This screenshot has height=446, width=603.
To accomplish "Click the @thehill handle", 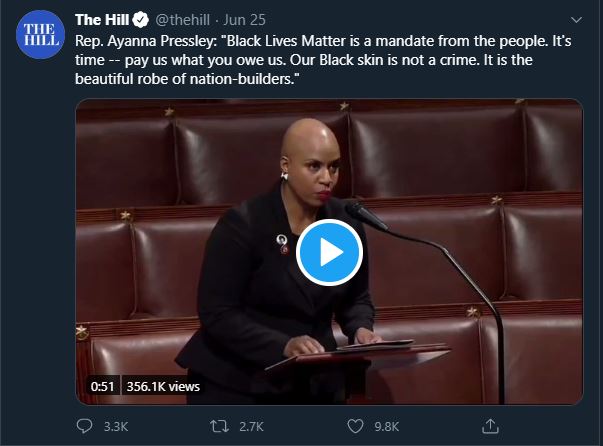I will click(183, 20).
